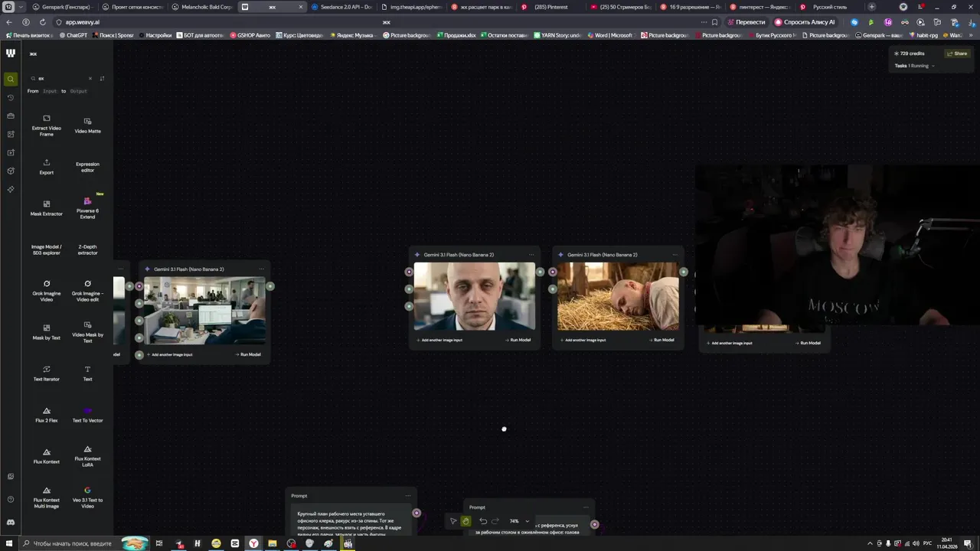Open Windows Start menu on taskbar
The image size is (980, 551).
click(x=8, y=543)
